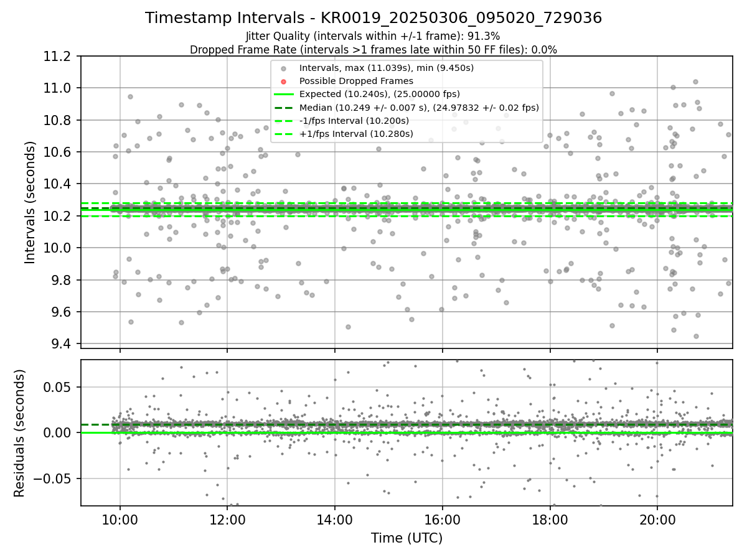This screenshot has height=560, width=747.
Task: Click the 9.8 tick label on the intervals axis
Action: click(x=62, y=280)
